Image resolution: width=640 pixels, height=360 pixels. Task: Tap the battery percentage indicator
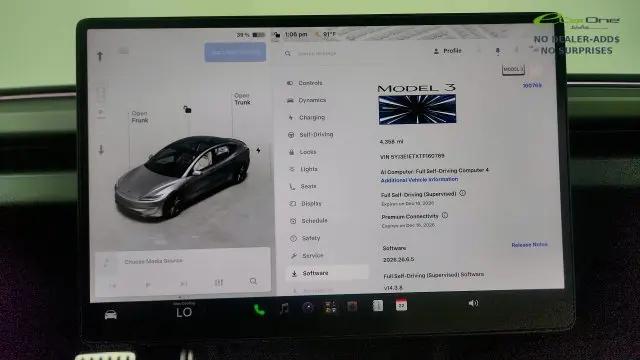[251, 35]
